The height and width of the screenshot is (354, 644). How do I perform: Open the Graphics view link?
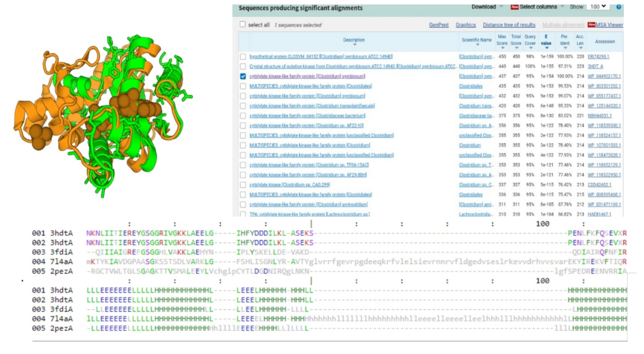click(465, 25)
